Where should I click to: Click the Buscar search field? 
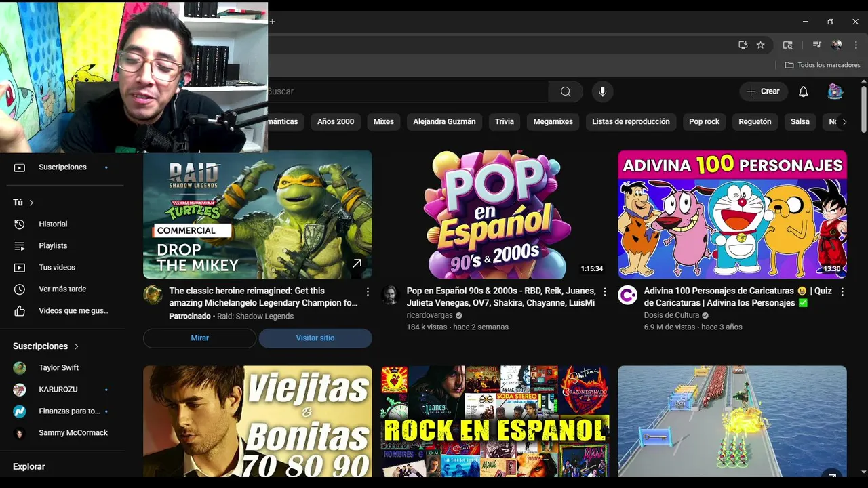407,91
